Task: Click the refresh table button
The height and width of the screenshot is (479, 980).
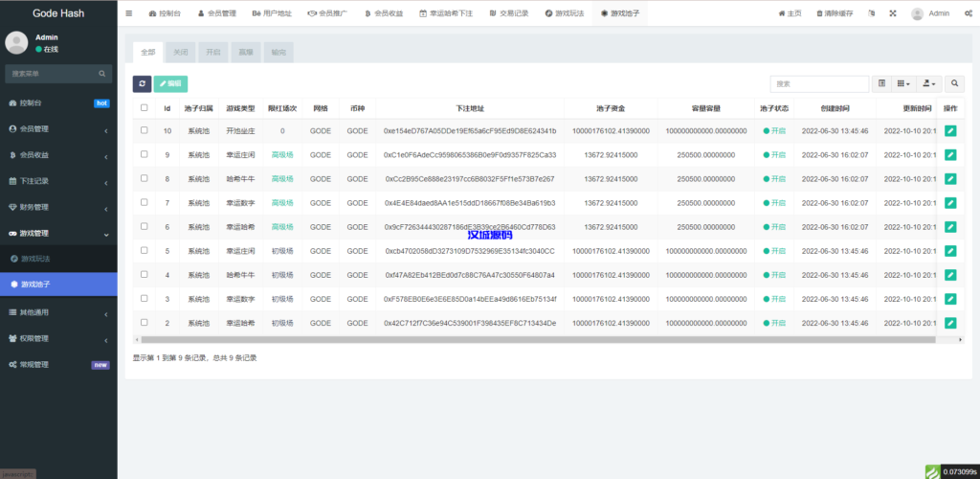Action: coord(142,84)
